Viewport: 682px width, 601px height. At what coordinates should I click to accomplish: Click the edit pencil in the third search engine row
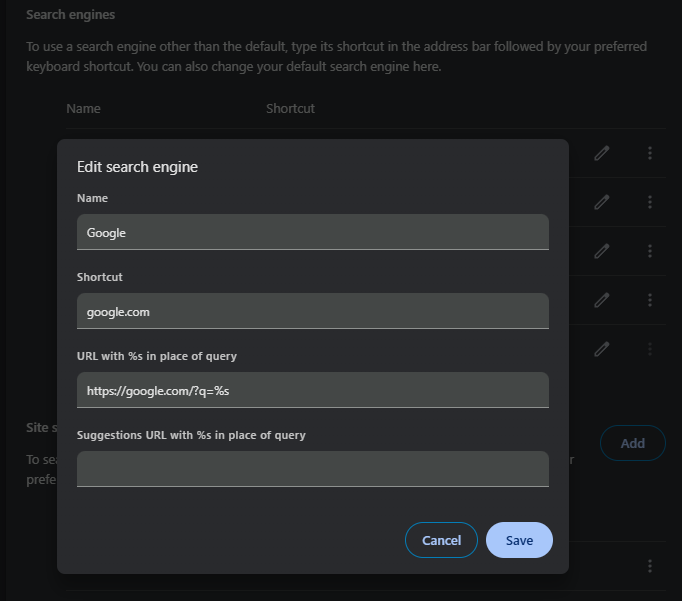coord(601,251)
